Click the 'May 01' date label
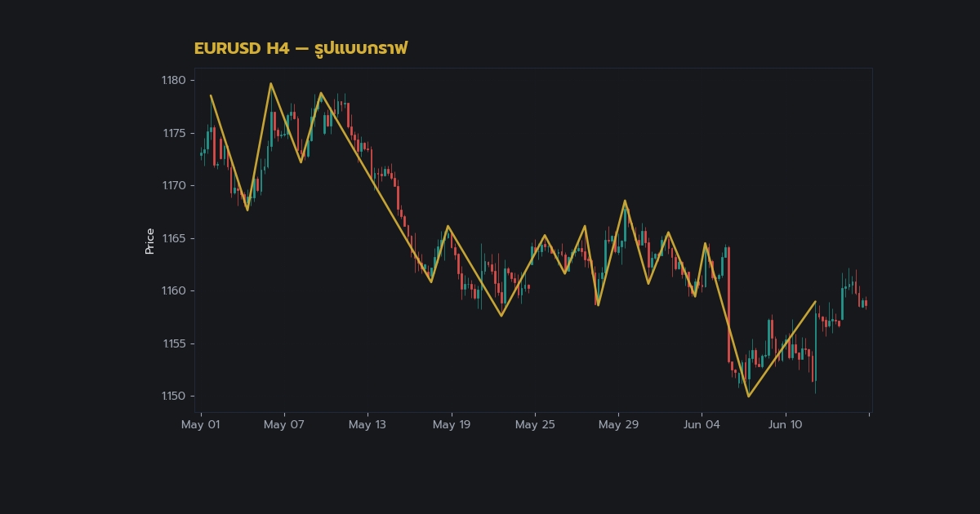The image size is (980, 514). [201, 424]
